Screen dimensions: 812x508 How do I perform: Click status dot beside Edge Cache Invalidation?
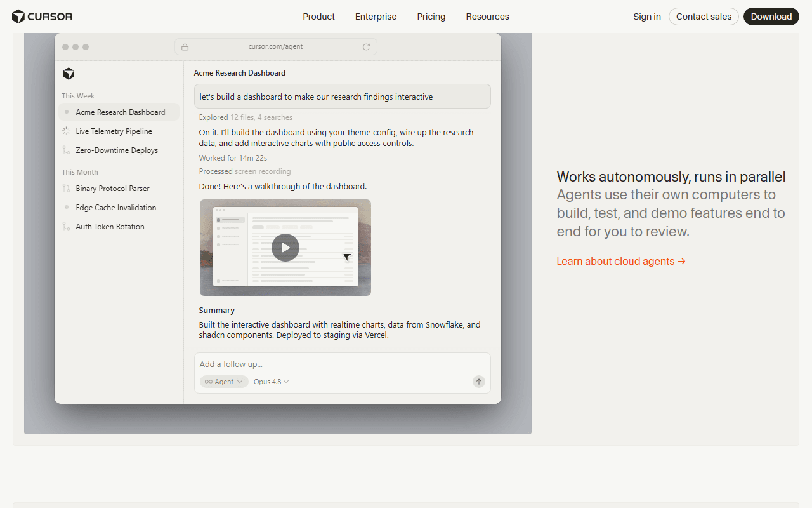(x=67, y=208)
